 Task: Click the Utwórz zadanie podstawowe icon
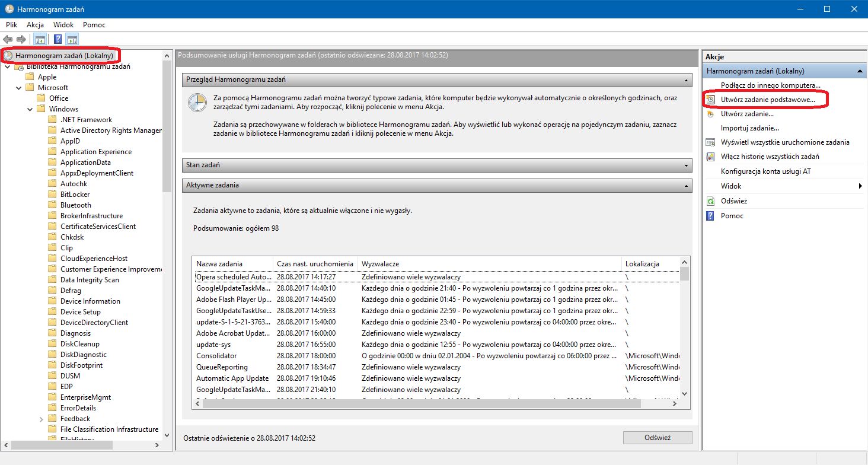[x=710, y=100]
